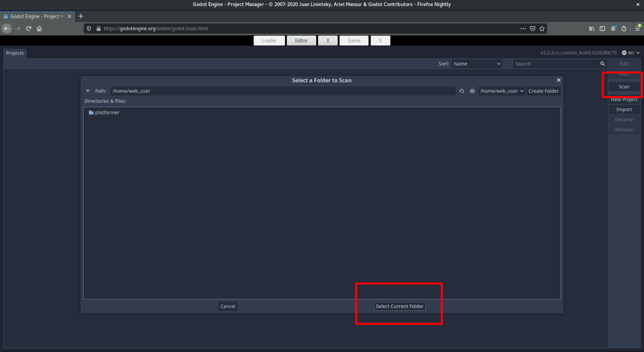Reload the current page

29,29
